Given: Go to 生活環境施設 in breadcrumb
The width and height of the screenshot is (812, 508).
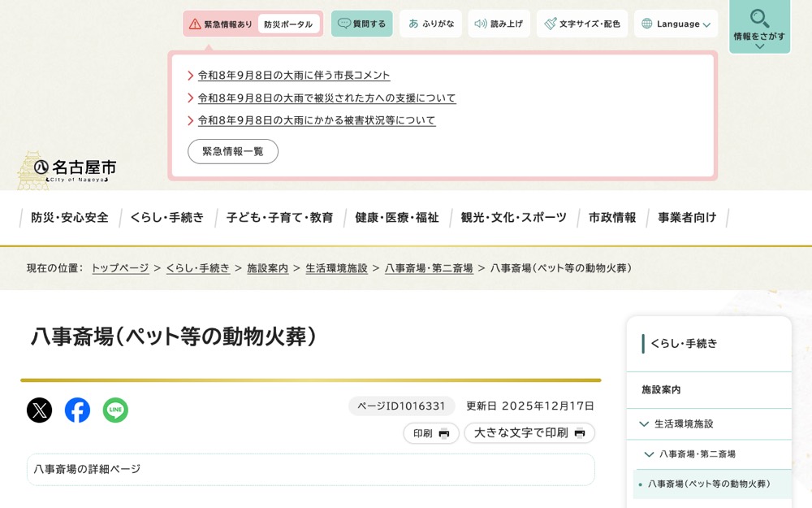Looking at the screenshot, I should [x=337, y=268].
